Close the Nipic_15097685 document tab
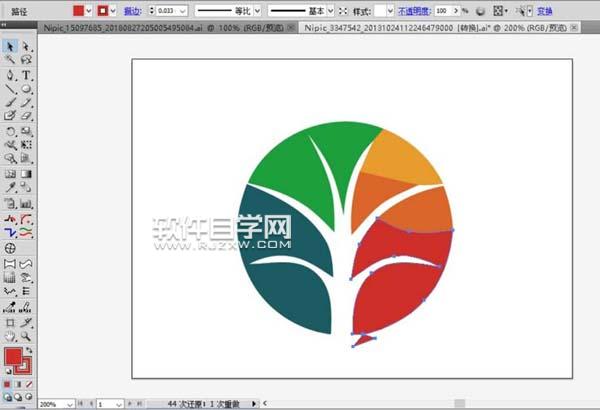This screenshot has width=600, height=410. pos(291,28)
